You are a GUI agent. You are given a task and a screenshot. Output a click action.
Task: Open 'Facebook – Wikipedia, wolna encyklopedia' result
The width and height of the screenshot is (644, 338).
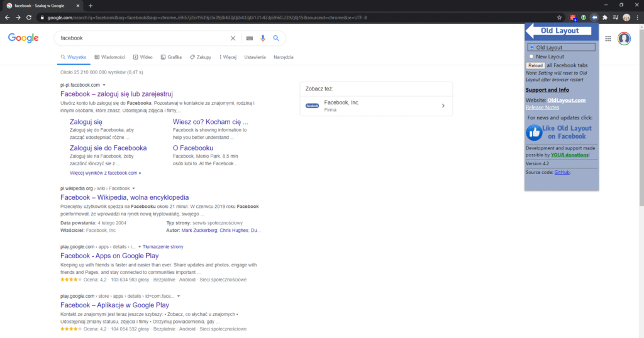click(x=125, y=197)
